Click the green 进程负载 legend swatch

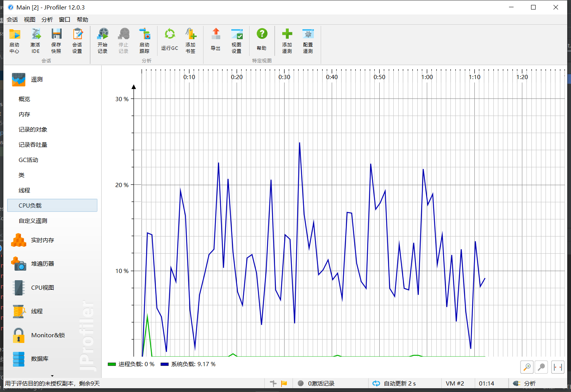point(112,364)
